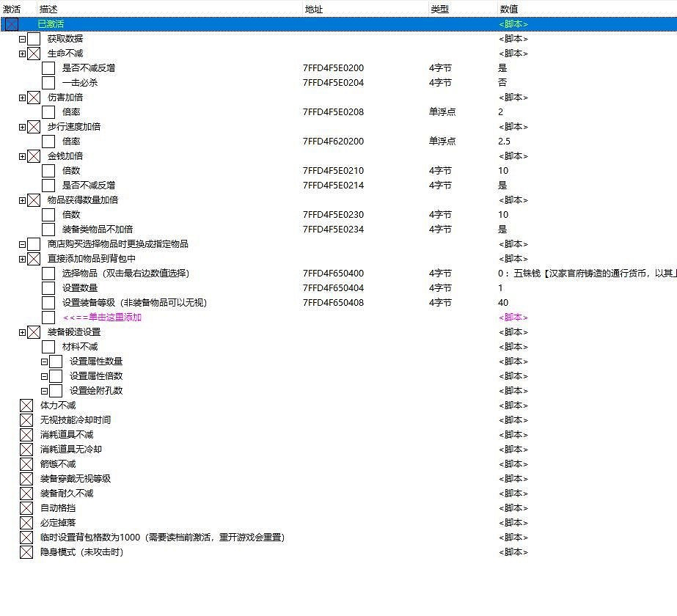
Task: Enable the 一击必杀 checkbox
Action: pos(48,83)
